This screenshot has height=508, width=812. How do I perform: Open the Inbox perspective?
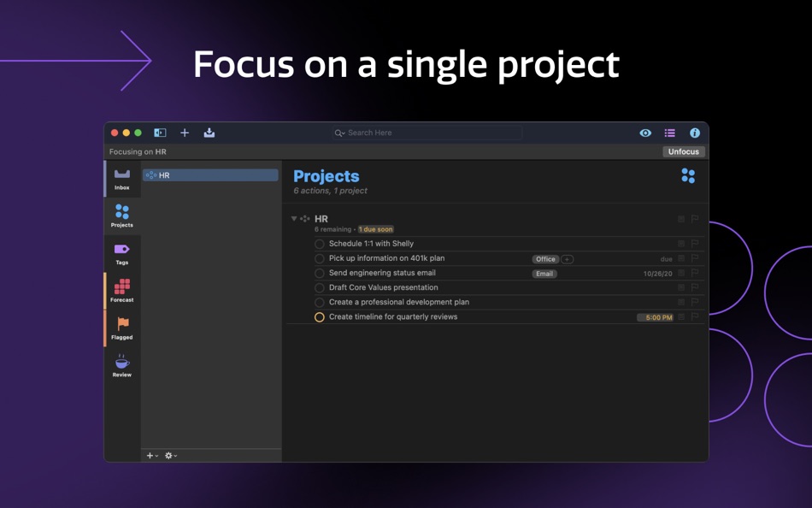(x=122, y=179)
